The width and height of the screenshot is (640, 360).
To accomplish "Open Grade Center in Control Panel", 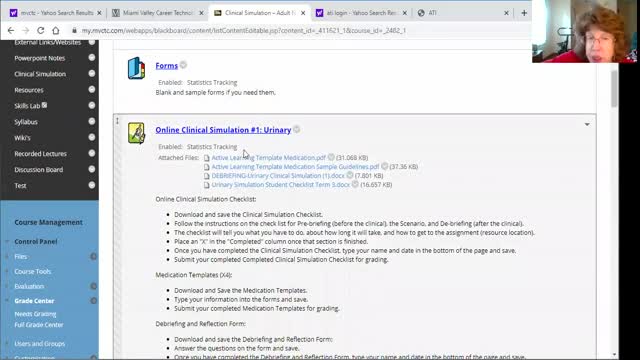I will pos(34,301).
